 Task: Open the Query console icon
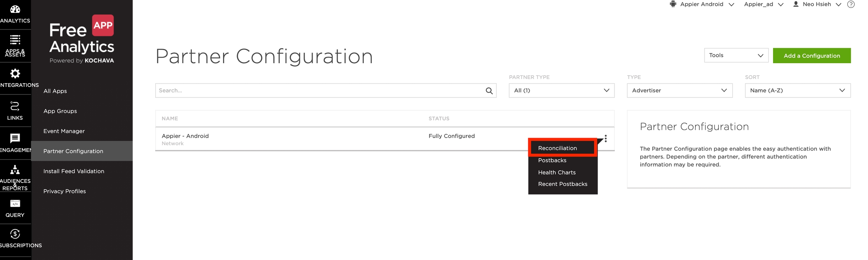[x=15, y=204]
